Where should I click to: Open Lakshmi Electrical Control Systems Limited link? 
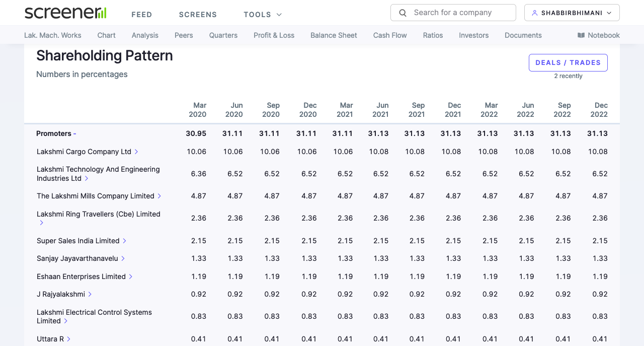coord(94,316)
